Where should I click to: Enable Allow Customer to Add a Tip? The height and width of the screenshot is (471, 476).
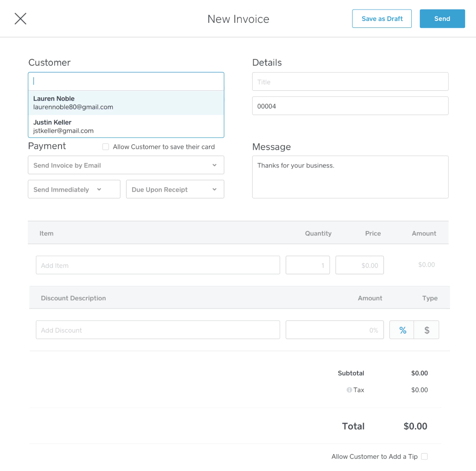tap(424, 456)
